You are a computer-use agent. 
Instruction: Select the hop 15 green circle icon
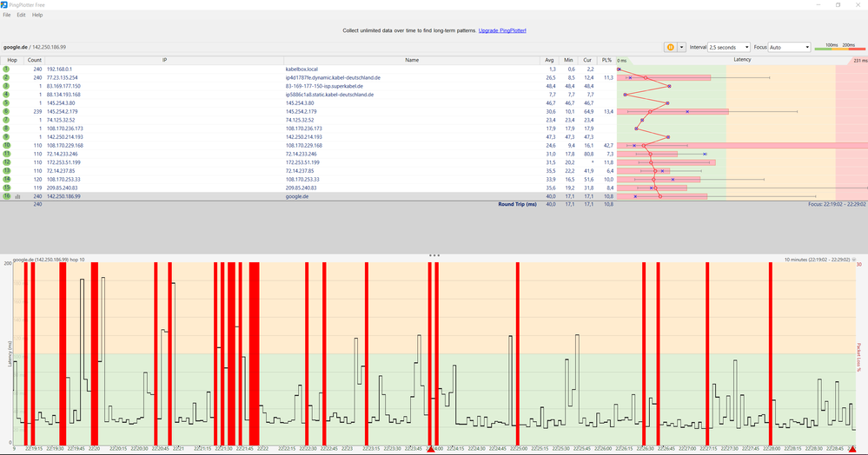tap(6, 188)
